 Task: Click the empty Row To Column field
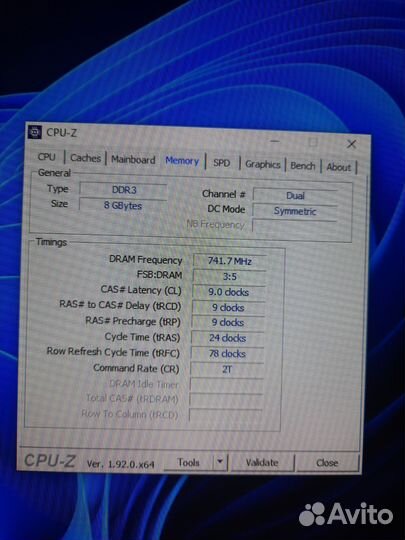point(226,415)
